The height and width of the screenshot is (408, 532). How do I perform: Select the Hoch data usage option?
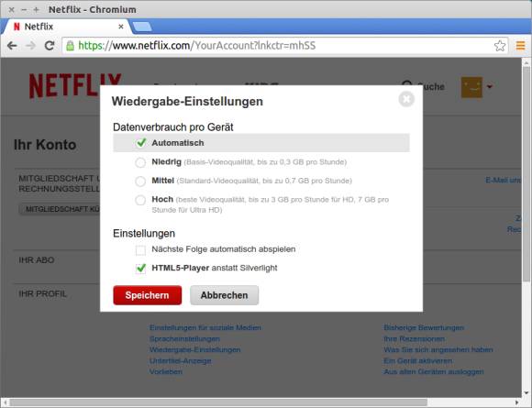point(140,200)
